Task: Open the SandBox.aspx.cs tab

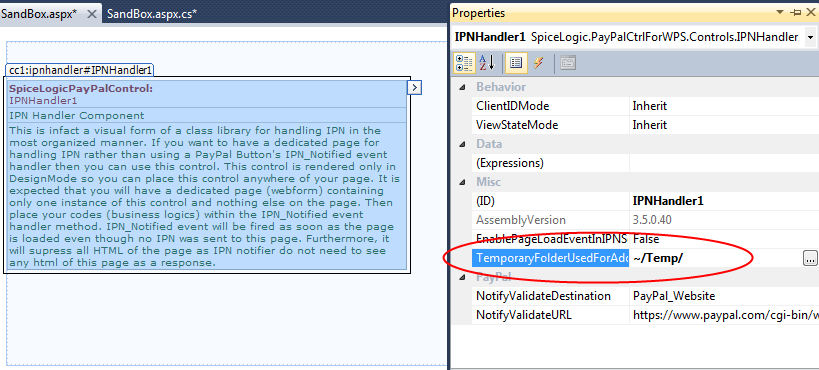Action: (x=152, y=14)
